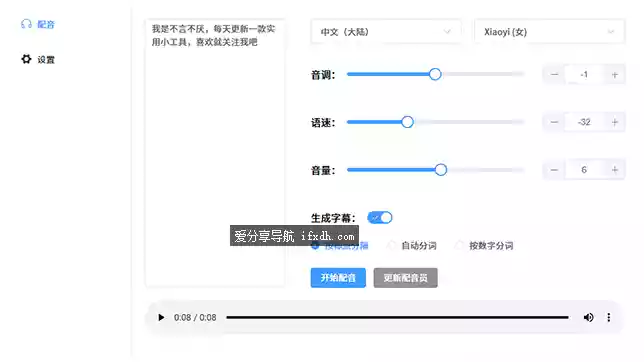Decrease 语速 value with minus button
Image resolution: width=644 pixels, height=362 pixels.
(x=554, y=122)
